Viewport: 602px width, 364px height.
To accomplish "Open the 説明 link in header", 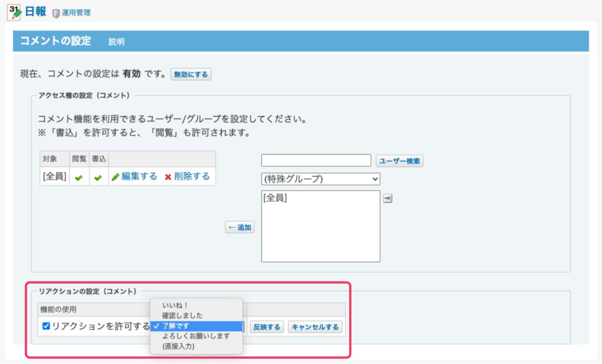I will [116, 42].
